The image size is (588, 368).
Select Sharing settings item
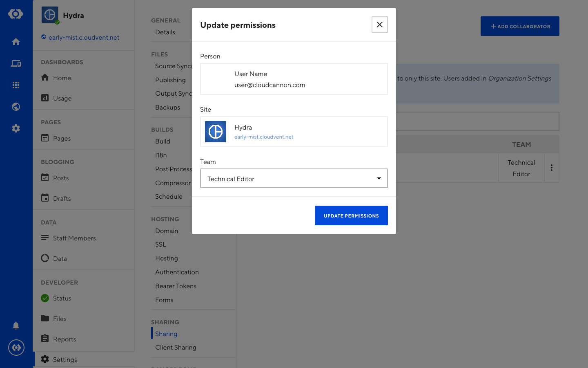(166, 334)
